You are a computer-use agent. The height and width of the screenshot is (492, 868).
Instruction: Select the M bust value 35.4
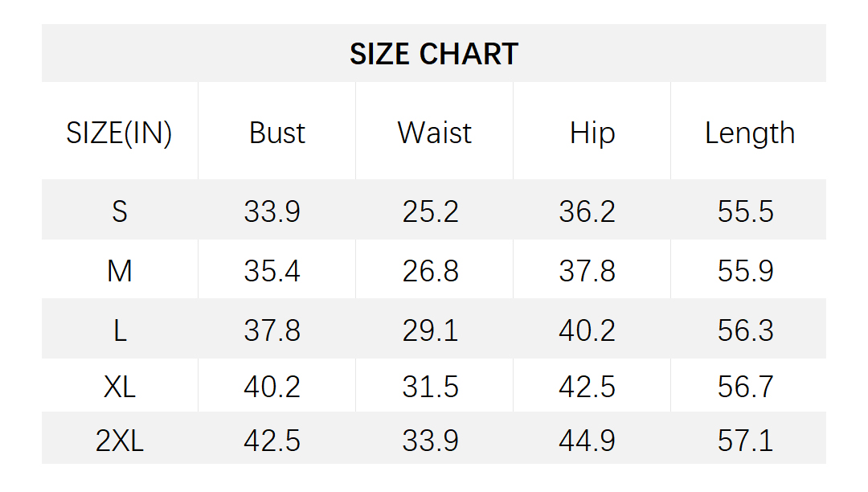click(272, 271)
